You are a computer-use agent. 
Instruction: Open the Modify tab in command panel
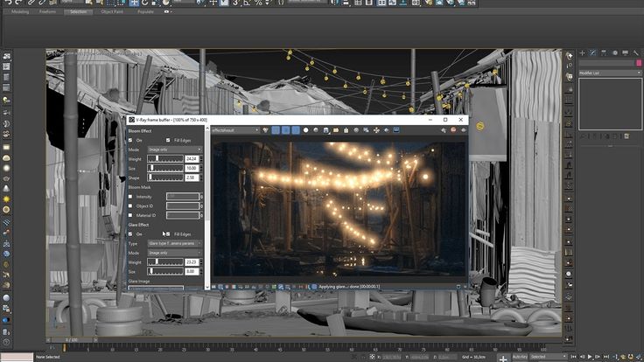[x=592, y=53]
